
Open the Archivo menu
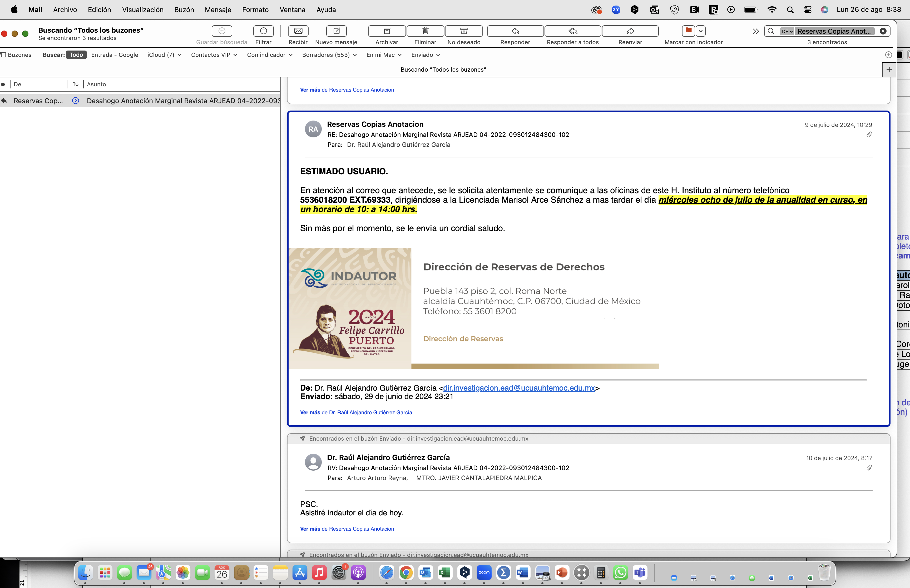[65, 9]
